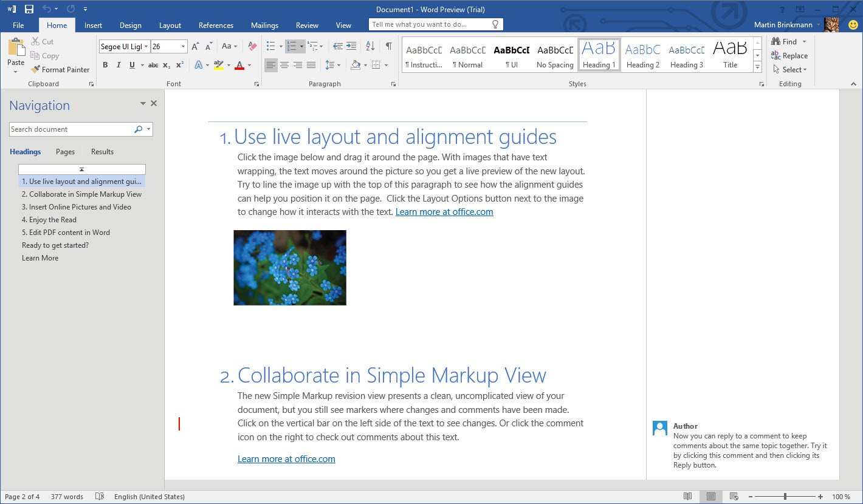863x504 pixels.
Task: Increase indent of the paragraph
Action: (351, 46)
